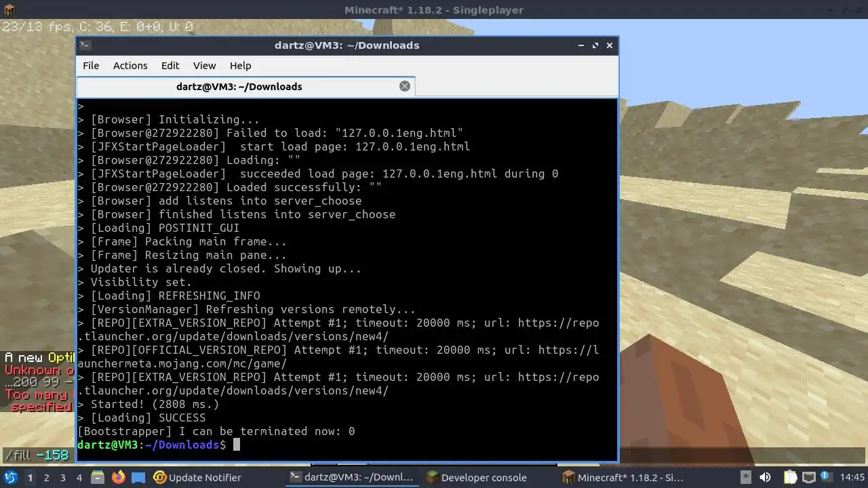This screenshot has height=488, width=868.
Task: Launch Firefox from the panel
Action: coord(118,477)
